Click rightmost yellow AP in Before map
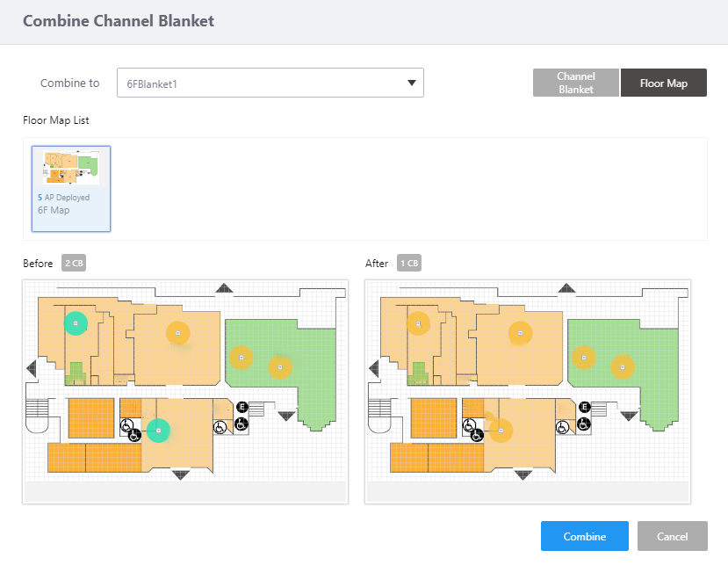Viewport: 728px width, 565px height. (x=280, y=366)
